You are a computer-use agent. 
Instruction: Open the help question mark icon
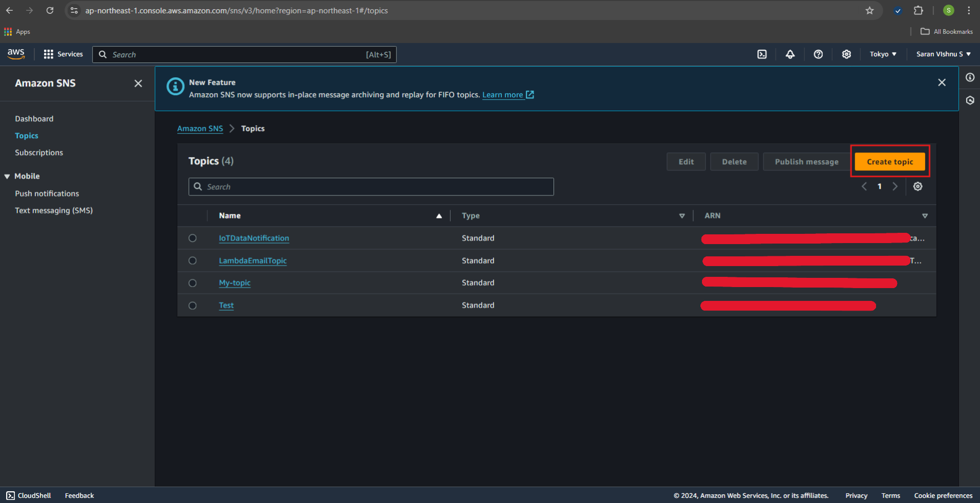click(818, 54)
